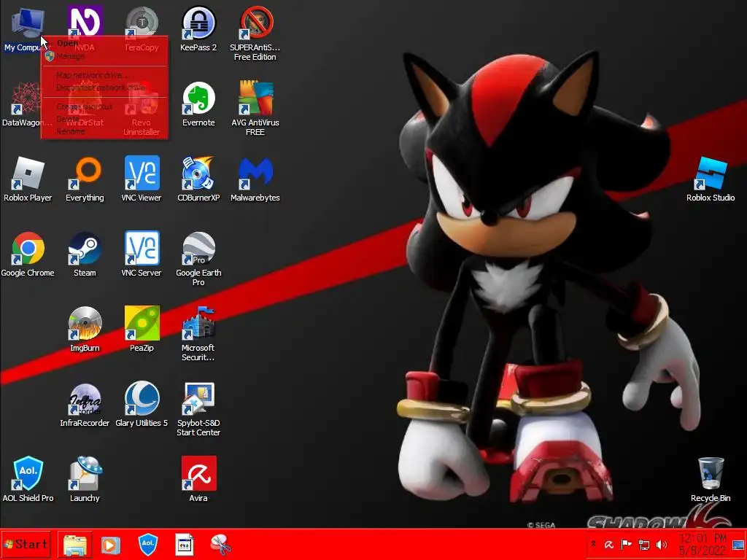Select the Everything search shortcut
This screenshot has width=747, height=560.
85,179
